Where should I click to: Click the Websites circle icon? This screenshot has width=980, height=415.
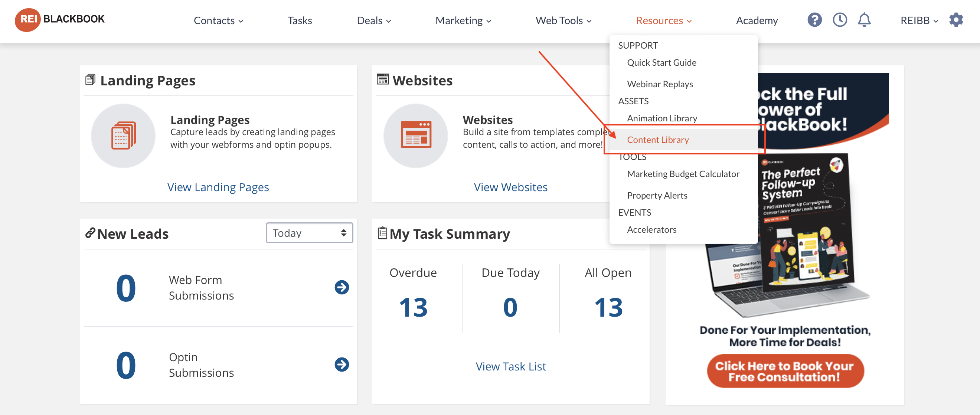pyautogui.click(x=415, y=136)
